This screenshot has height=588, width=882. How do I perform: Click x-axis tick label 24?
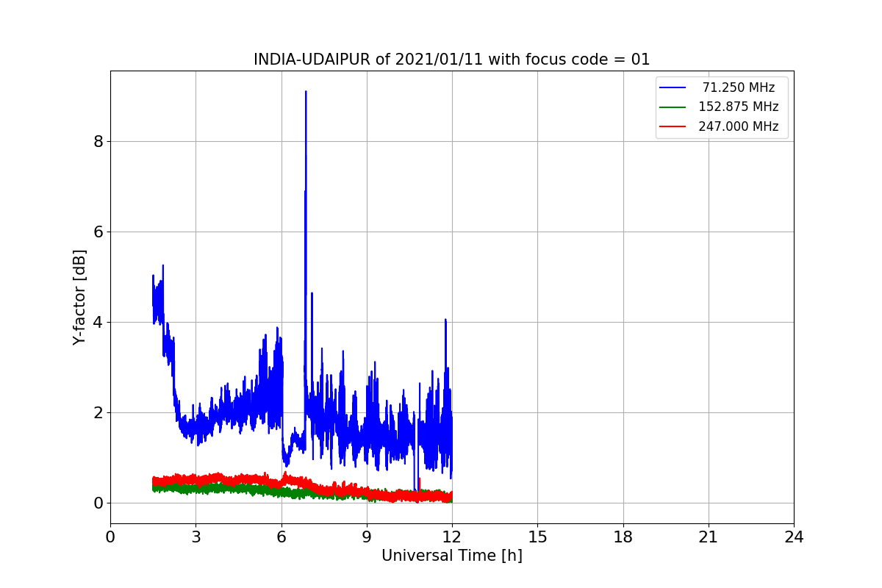tap(794, 537)
